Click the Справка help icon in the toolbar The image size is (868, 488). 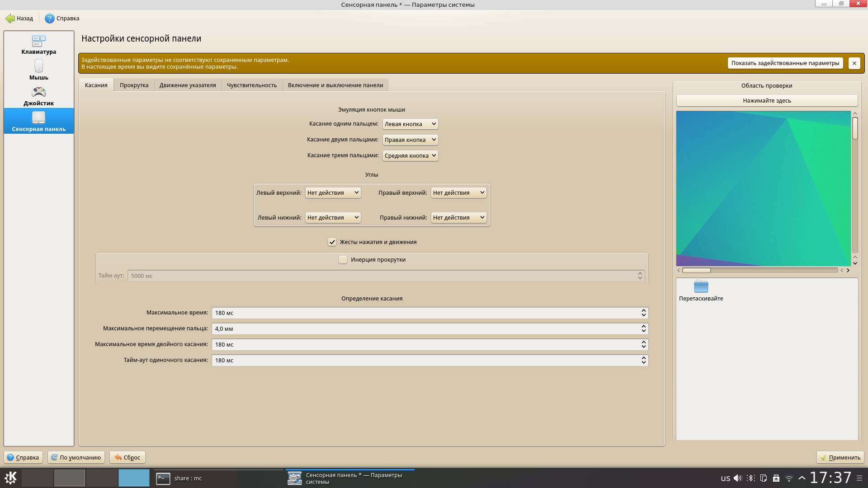tap(49, 19)
